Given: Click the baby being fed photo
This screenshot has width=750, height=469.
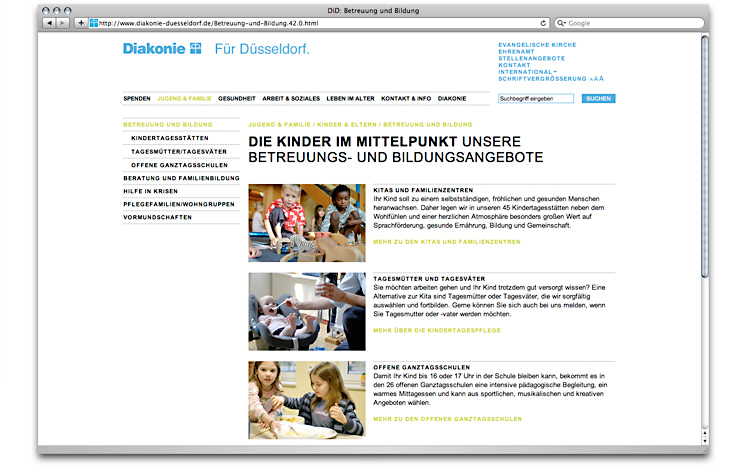Looking at the screenshot, I should [x=307, y=312].
